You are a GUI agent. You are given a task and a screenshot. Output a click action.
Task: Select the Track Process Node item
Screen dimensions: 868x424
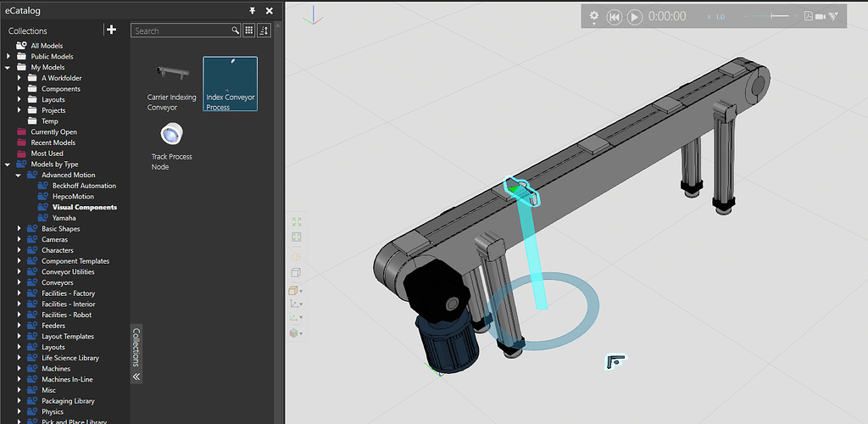tap(171, 146)
